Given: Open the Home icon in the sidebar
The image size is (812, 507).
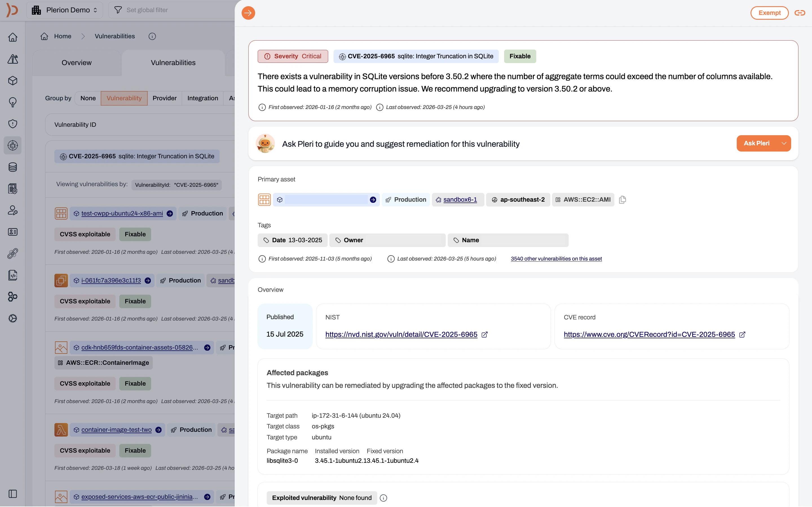Looking at the screenshot, I should pos(12,37).
